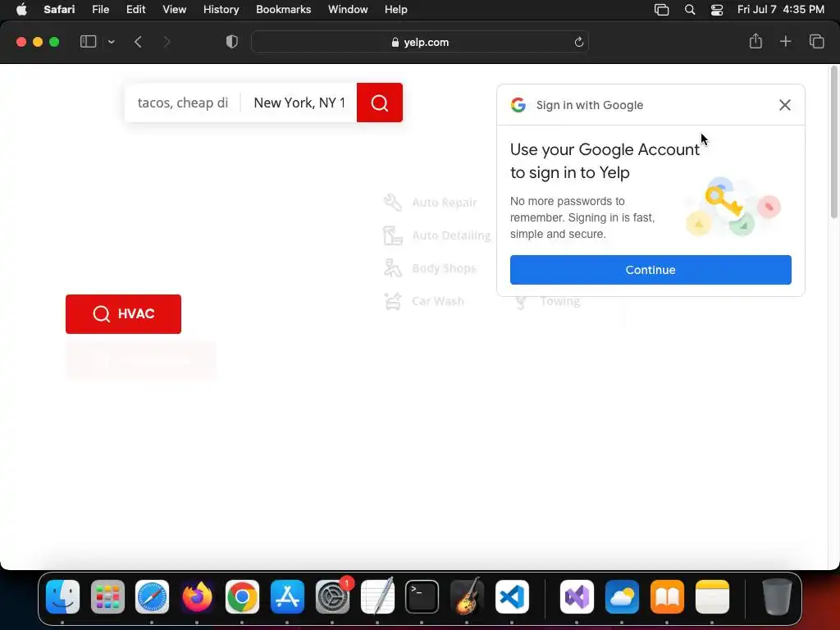Open TextEdit from the Dock
This screenshot has width=840, height=630.
tap(377, 596)
